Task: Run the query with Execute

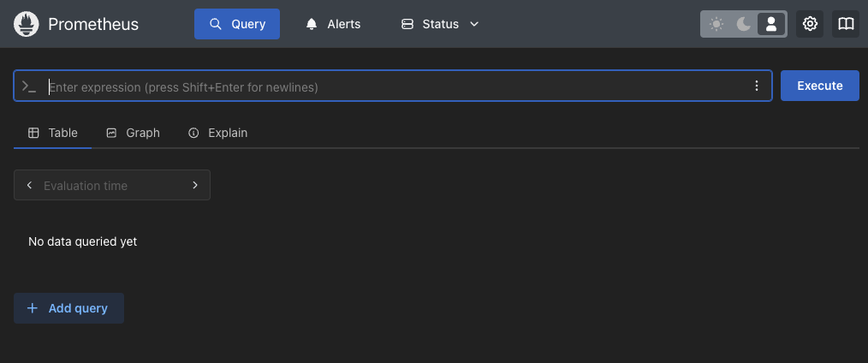Action: pos(820,86)
